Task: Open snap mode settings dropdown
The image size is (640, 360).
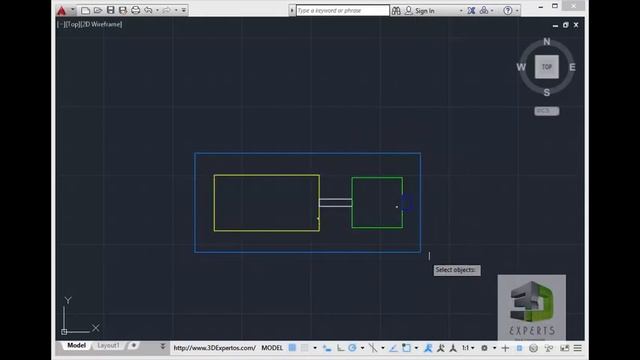Action: (x=315, y=348)
